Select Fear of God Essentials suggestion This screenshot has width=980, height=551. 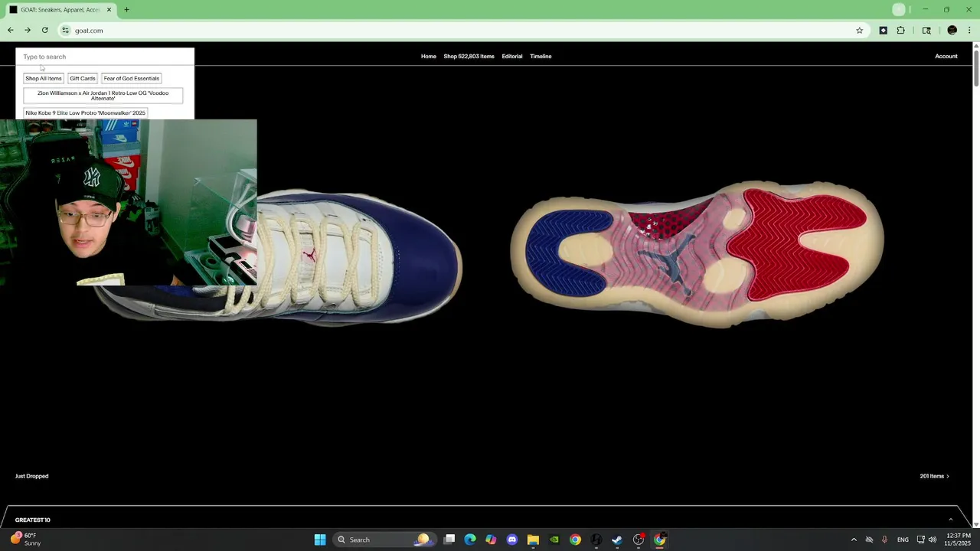pos(131,78)
